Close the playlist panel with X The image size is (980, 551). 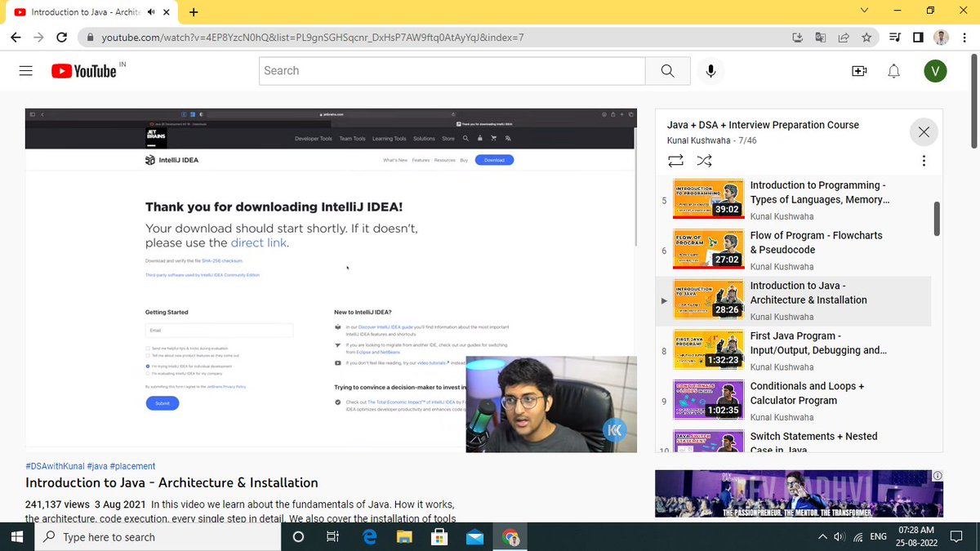(924, 132)
